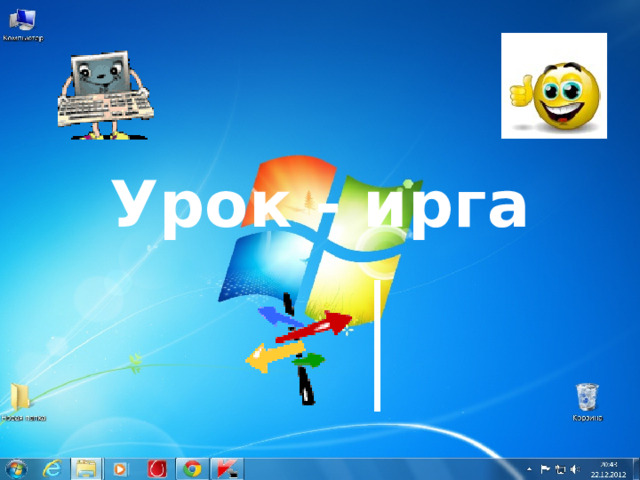640x480 pixels.
Task: Open the new folder desktop icon
Action: tap(23, 402)
